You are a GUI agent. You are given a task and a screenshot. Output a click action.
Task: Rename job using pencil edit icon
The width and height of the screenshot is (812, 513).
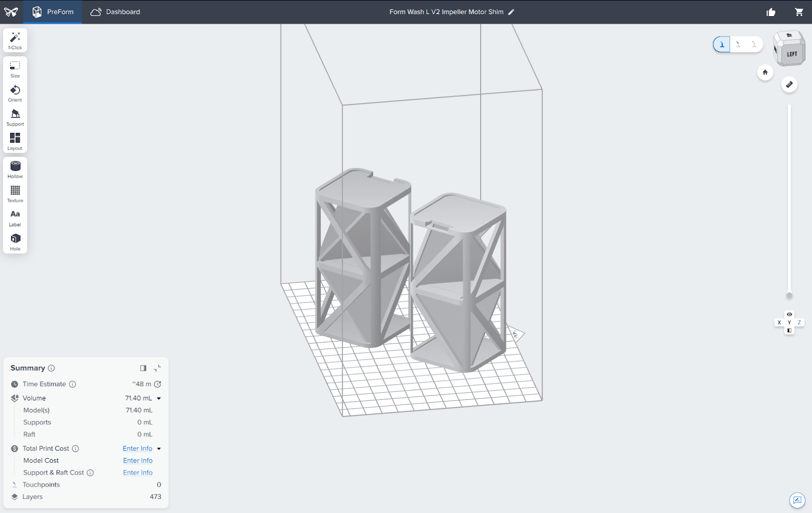point(511,12)
